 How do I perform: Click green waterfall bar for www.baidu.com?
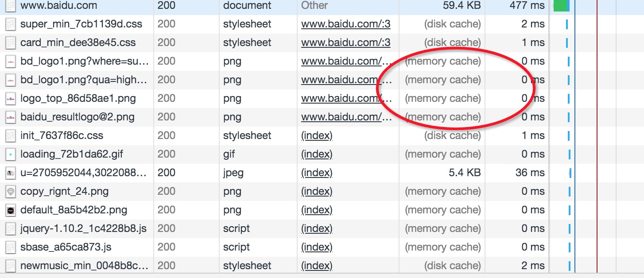pos(561,5)
